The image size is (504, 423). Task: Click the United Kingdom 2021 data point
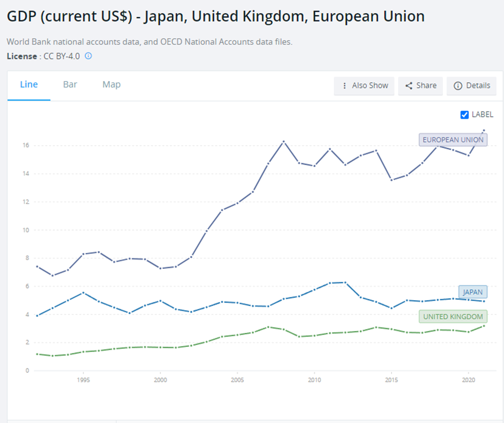(x=484, y=326)
